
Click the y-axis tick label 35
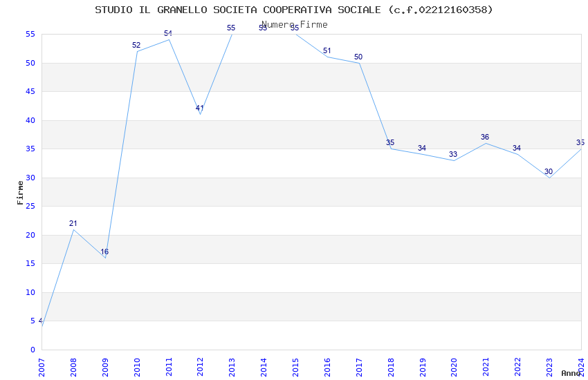point(30,149)
